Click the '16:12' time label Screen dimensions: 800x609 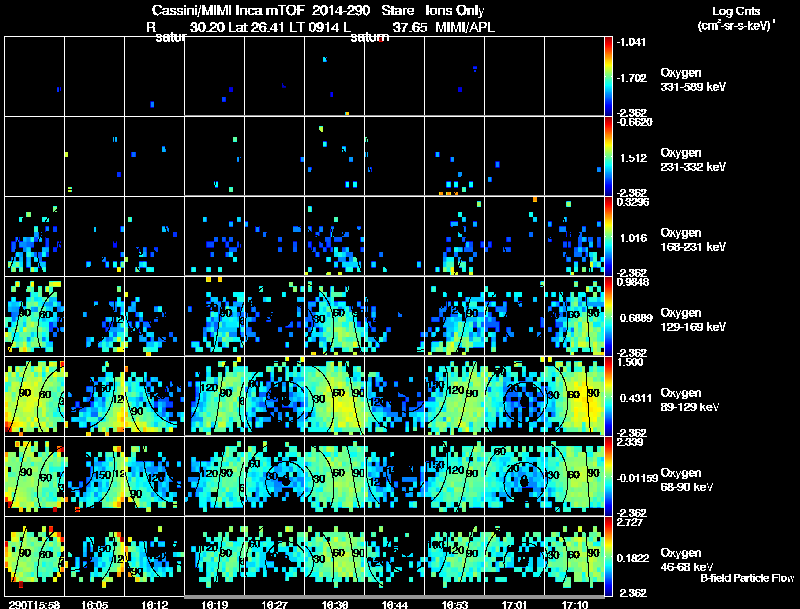click(155, 604)
